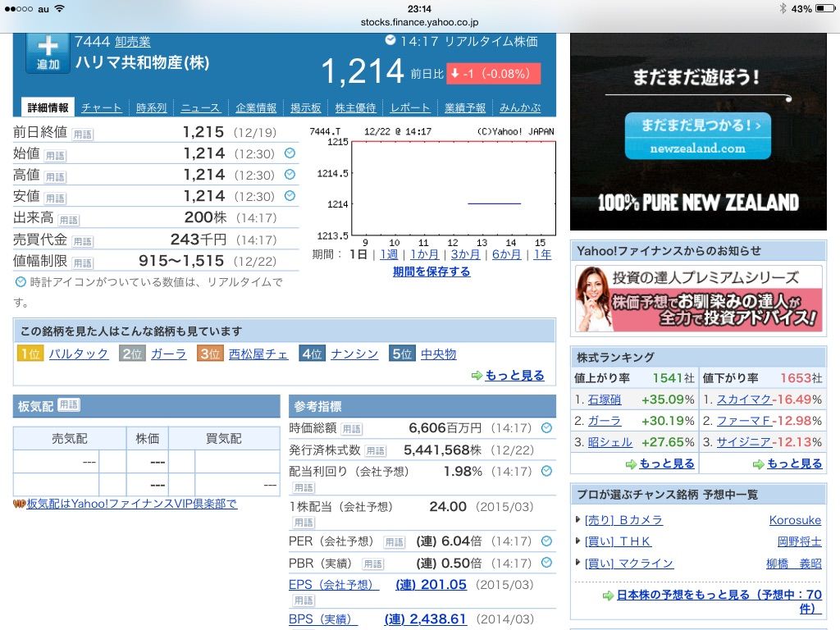The height and width of the screenshot is (630, 840).
Task: Open the みんかぶ tab
Action: coord(520,107)
